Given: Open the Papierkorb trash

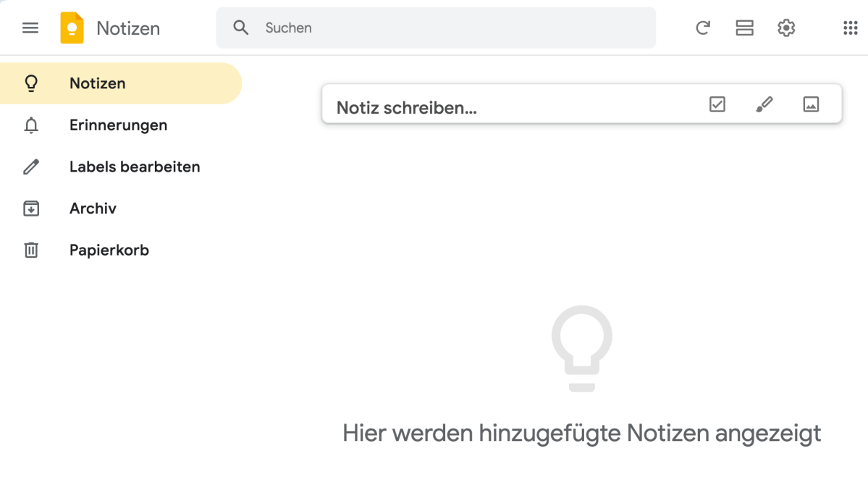Looking at the screenshot, I should [x=109, y=250].
